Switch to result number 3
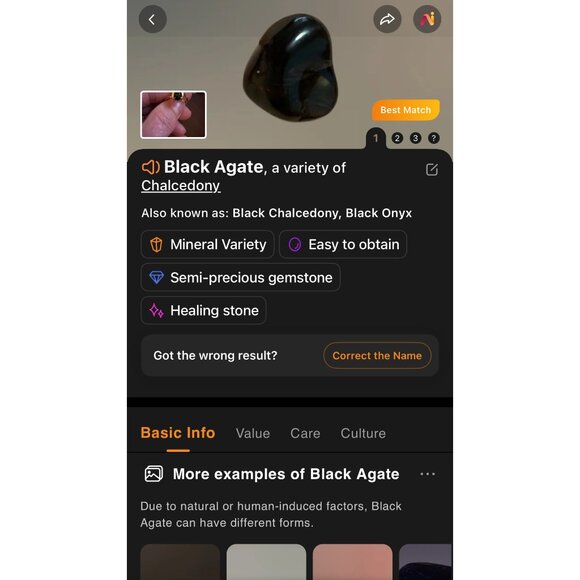Image resolution: width=580 pixels, height=580 pixels. pyautogui.click(x=415, y=138)
